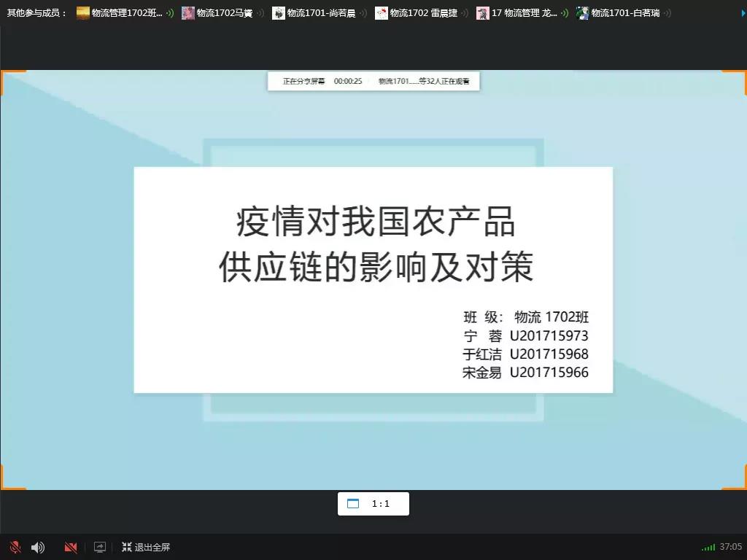
Task: Turn on the disabled camera
Action: [x=71, y=547]
